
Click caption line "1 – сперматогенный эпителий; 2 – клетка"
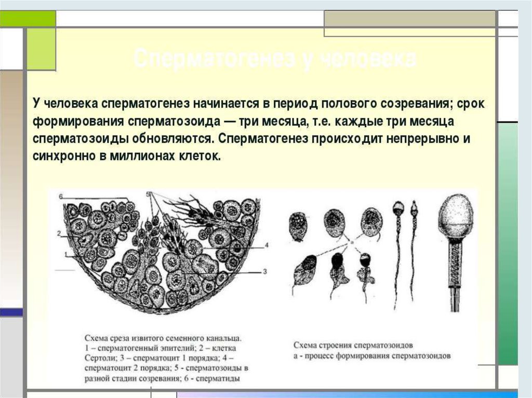(160, 348)
